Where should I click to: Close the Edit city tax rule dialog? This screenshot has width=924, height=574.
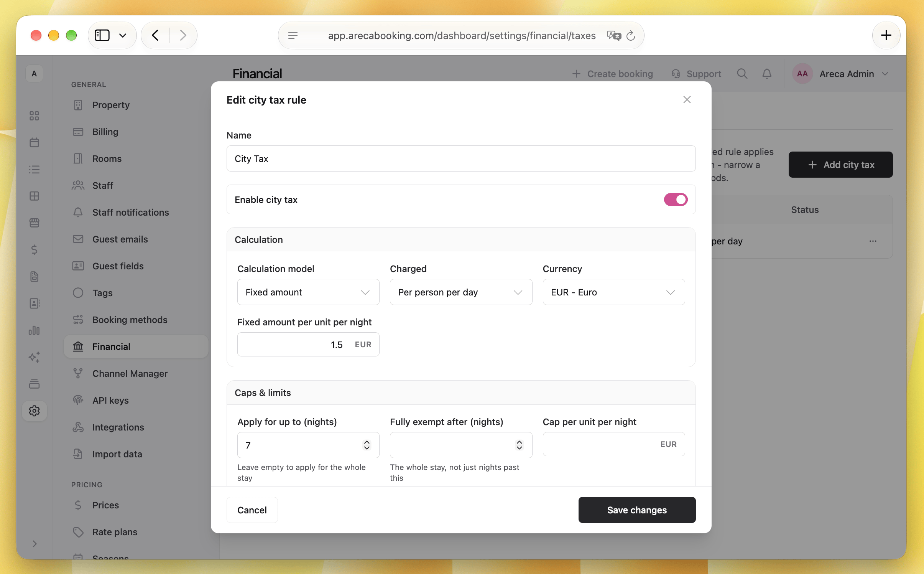[687, 100]
